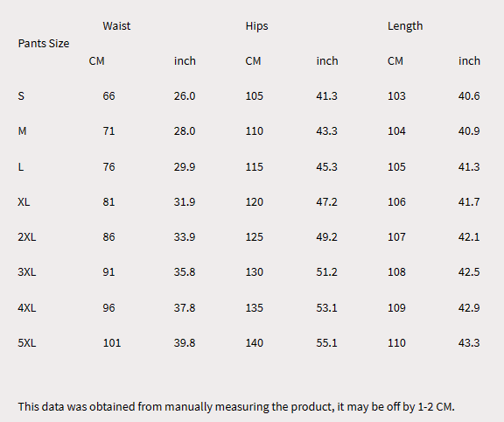
Task: Select the 29.9 inch waist value
Action: pos(185,166)
